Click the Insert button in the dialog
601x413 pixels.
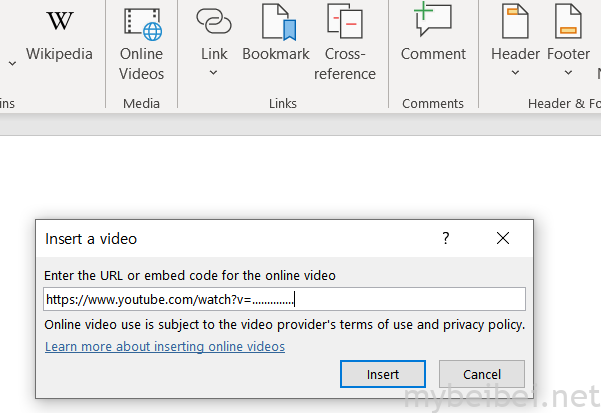coord(383,374)
